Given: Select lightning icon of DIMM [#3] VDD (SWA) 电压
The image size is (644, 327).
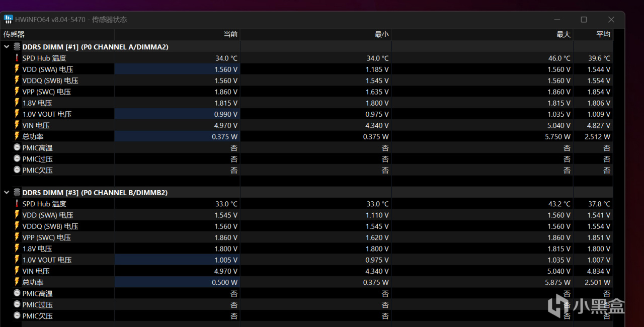Looking at the screenshot, I should click(17, 215).
